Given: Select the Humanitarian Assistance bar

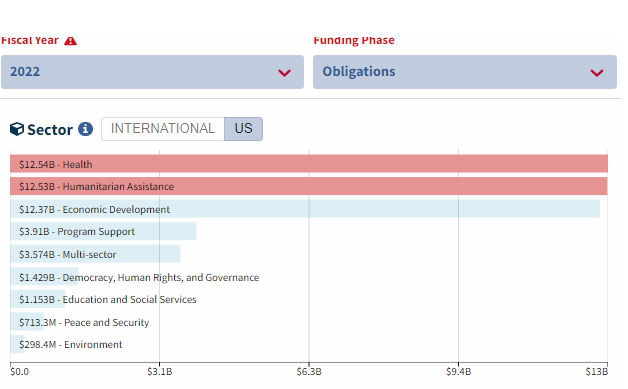Looking at the screenshot, I should point(309,186).
